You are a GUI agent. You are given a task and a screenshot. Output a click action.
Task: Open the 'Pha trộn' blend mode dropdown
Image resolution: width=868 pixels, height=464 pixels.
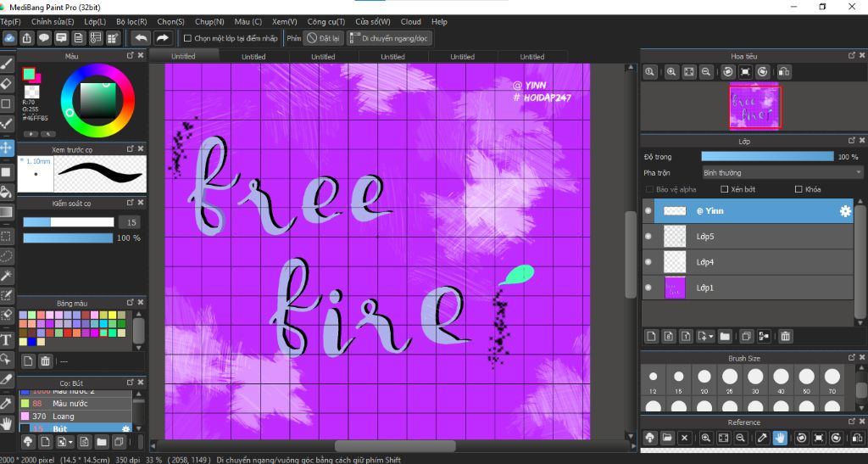(782, 173)
